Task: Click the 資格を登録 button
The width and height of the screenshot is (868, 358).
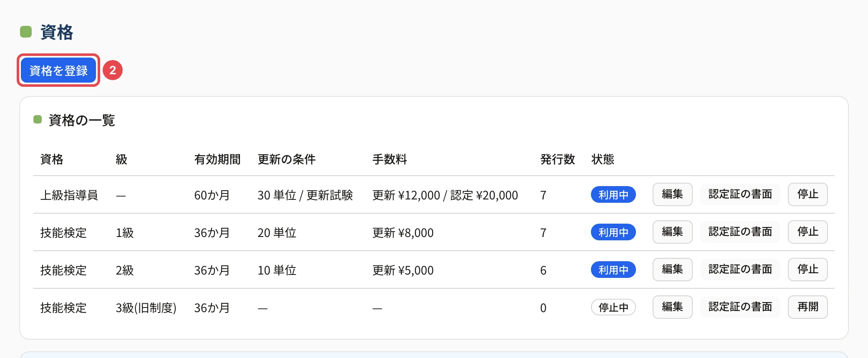Action: click(x=58, y=70)
